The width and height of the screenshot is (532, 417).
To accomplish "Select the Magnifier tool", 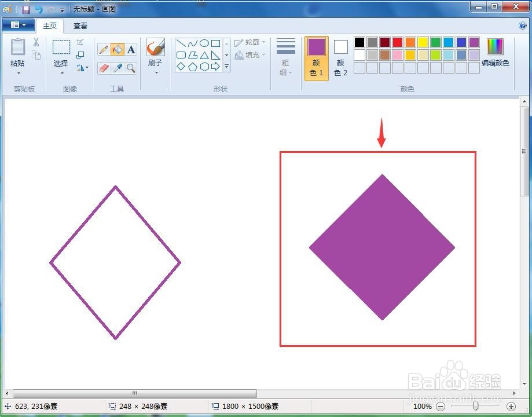I will (131, 68).
